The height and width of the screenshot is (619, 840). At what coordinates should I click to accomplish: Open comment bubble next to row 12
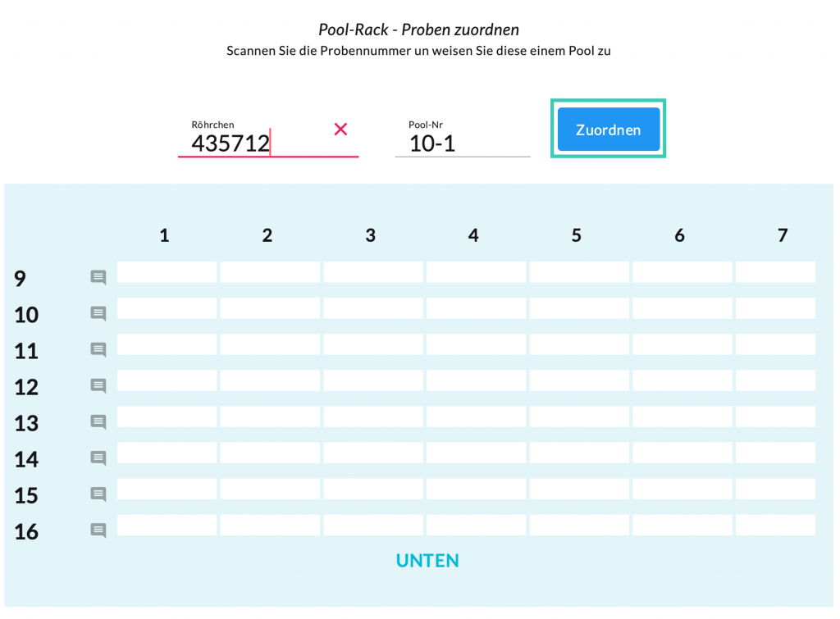98,386
